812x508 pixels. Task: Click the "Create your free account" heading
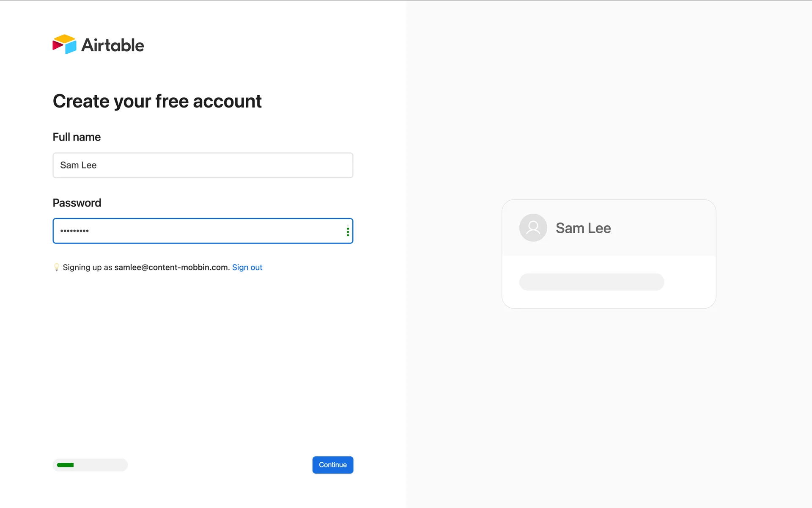tap(157, 101)
